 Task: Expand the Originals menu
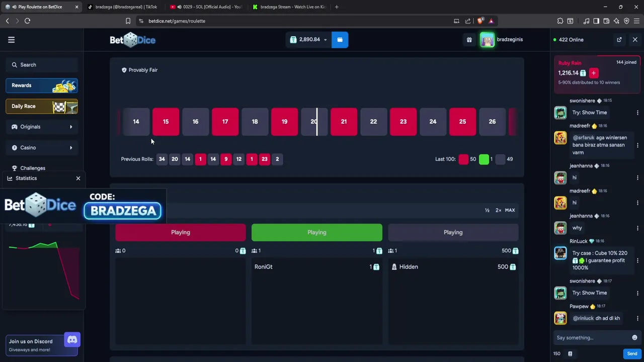[x=42, y=127]
